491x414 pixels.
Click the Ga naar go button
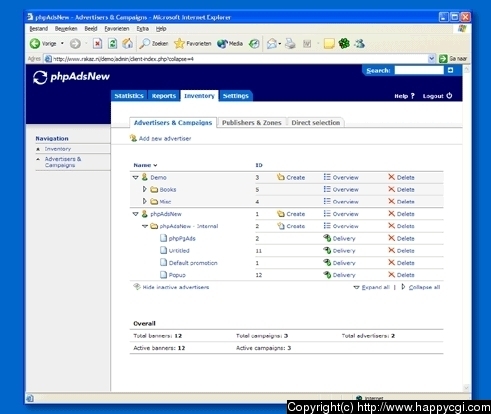click(x=453, y=59)
